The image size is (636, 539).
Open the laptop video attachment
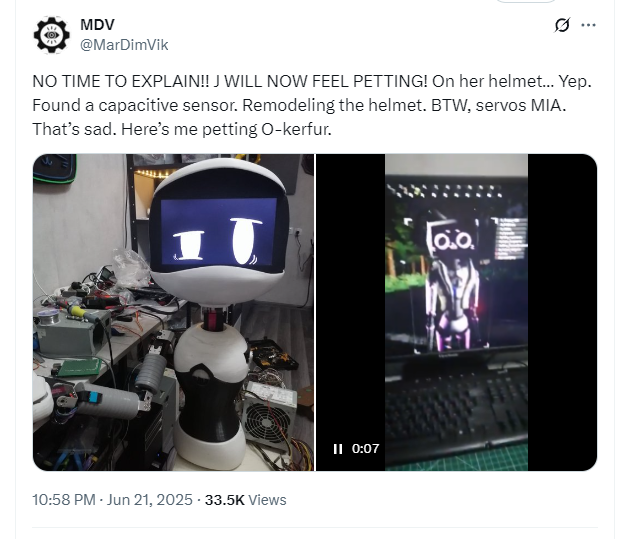(456, 312)
